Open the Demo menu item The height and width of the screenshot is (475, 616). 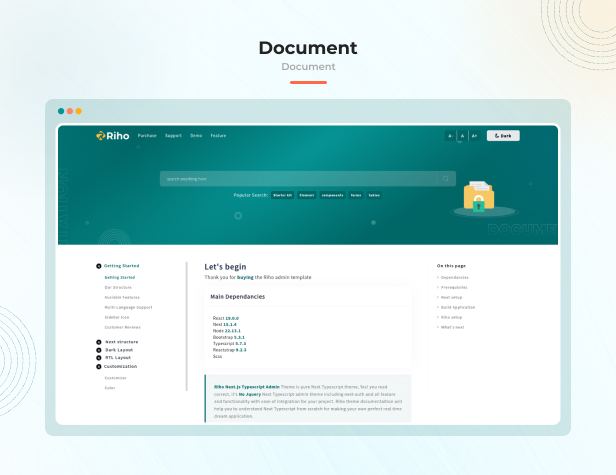click(x=196, y=136)
